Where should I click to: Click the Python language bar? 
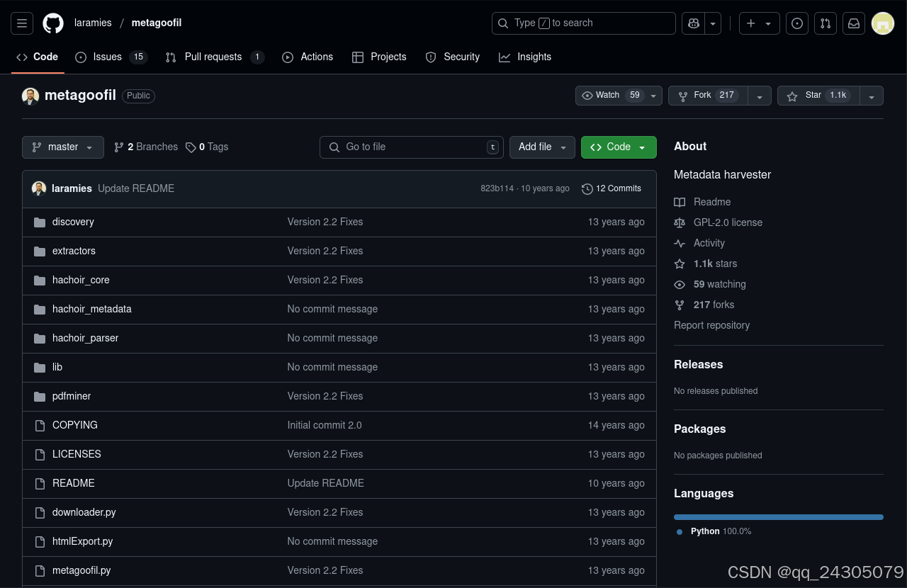[x=779, y=517]
